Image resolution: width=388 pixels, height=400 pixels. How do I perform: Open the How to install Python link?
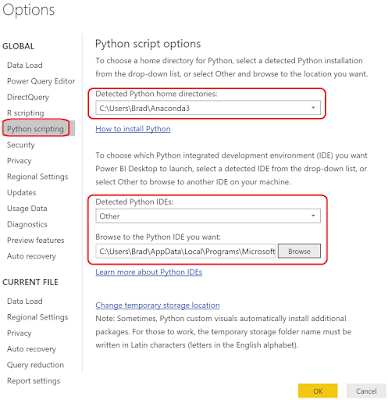pyautogui.click(x=133, y=129)
